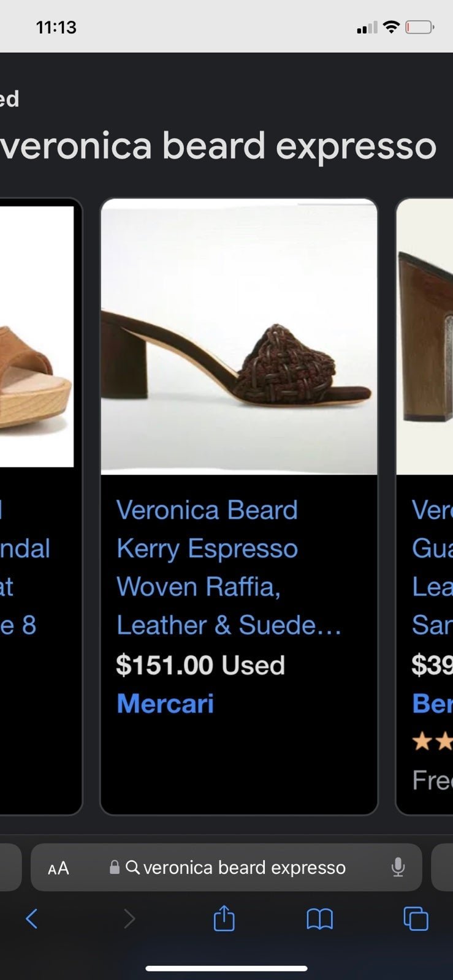The width and height of the screenshot is (453, 980).
Task: Open the Share sheet icon
Action: (x=224, y=918)
